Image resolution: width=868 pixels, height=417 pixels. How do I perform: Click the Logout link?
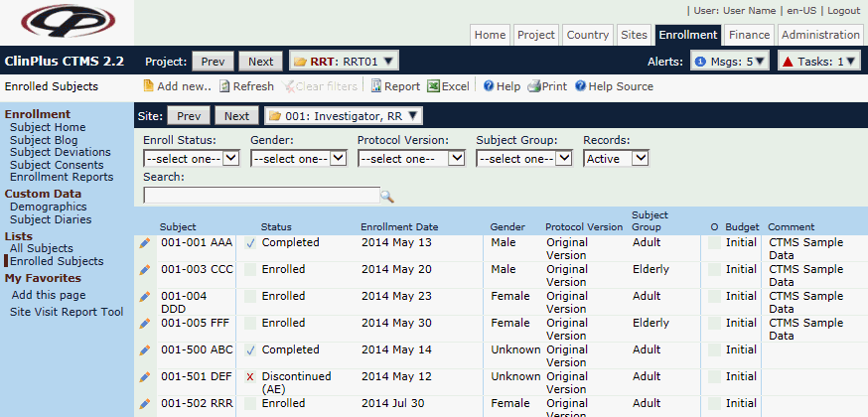pos(842,10)
